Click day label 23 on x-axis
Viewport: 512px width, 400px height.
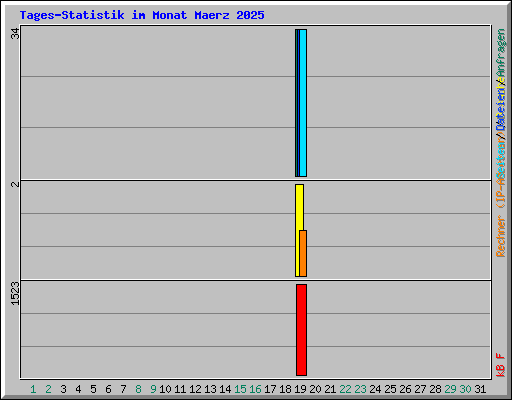pyautogui.click(x=360, y=389)
